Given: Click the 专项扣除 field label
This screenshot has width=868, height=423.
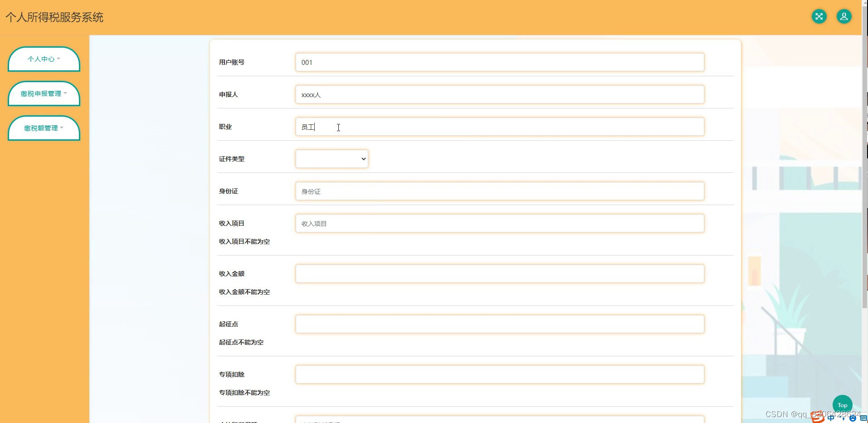Looking at the screenshot, I should (x=232, y=374).
